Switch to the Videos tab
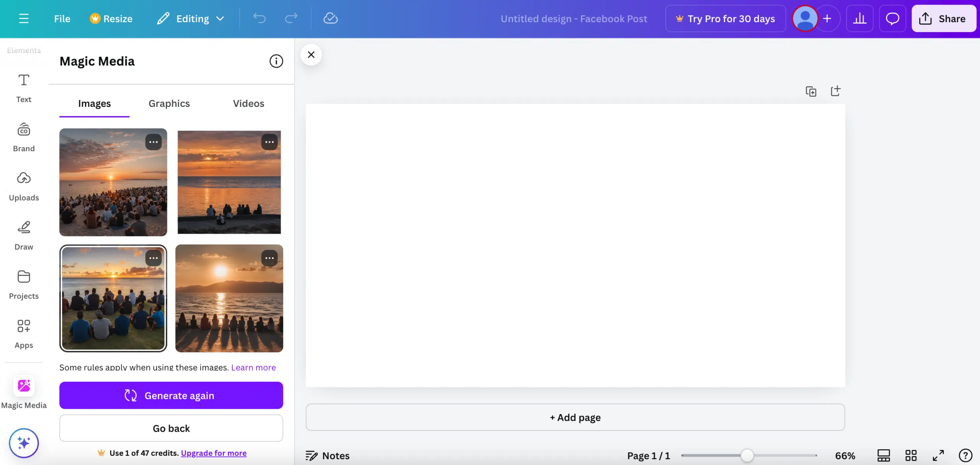This screenshot has width=980, height=465. coord(248,103)
